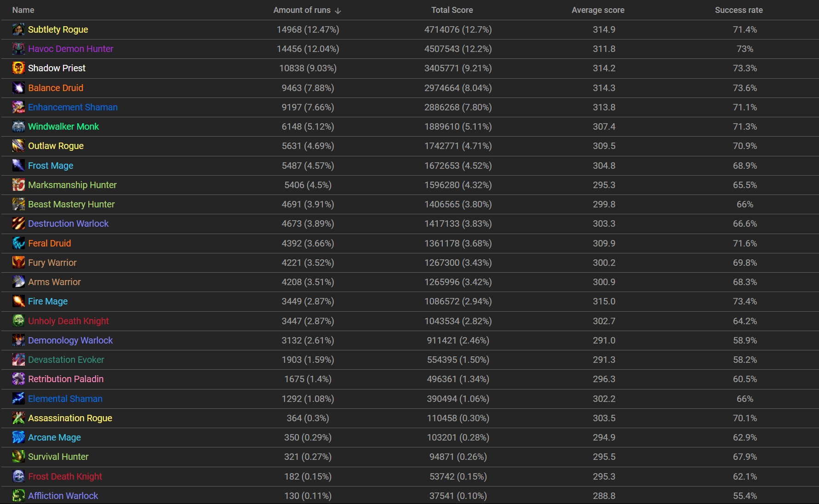819x504 pixels.
Task: Open the Devastation Evoker entry
Action: (66, 360)
